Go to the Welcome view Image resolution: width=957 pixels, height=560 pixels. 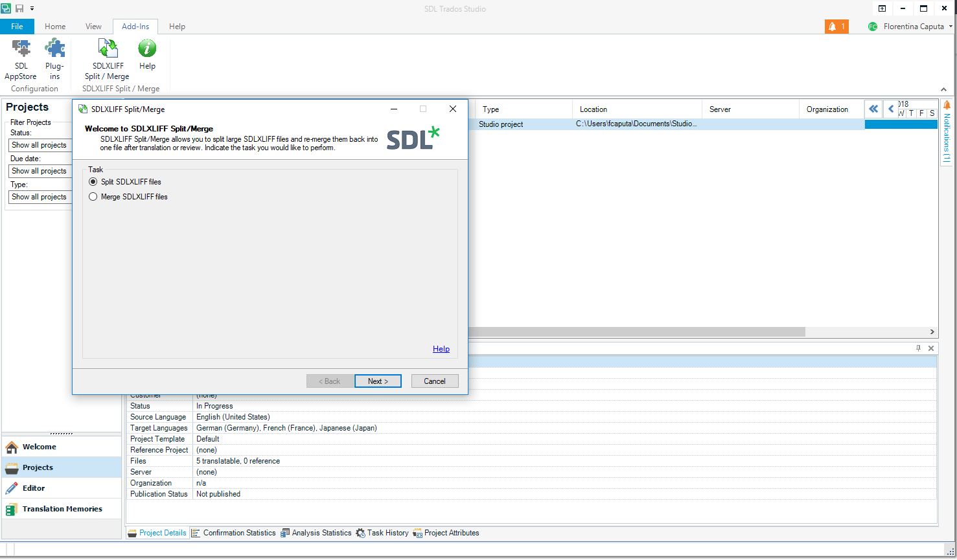pyautogui.click(x=62, y=447)
